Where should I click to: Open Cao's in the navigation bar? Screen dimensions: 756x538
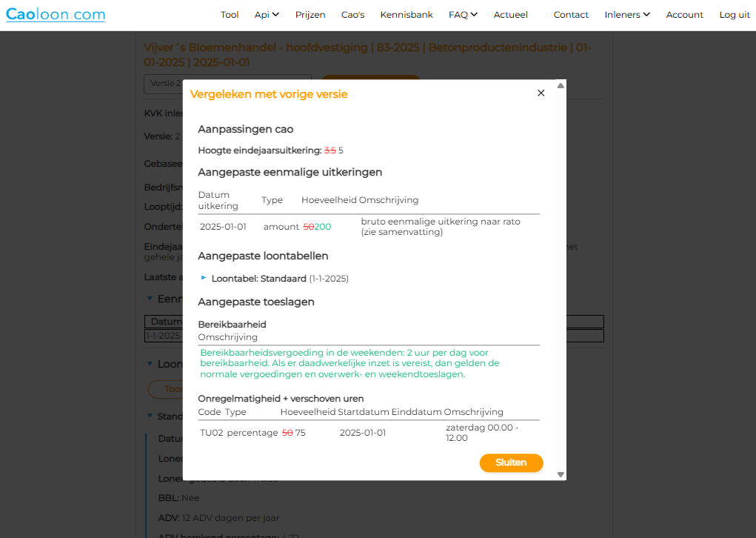click(x=352, y=15)
